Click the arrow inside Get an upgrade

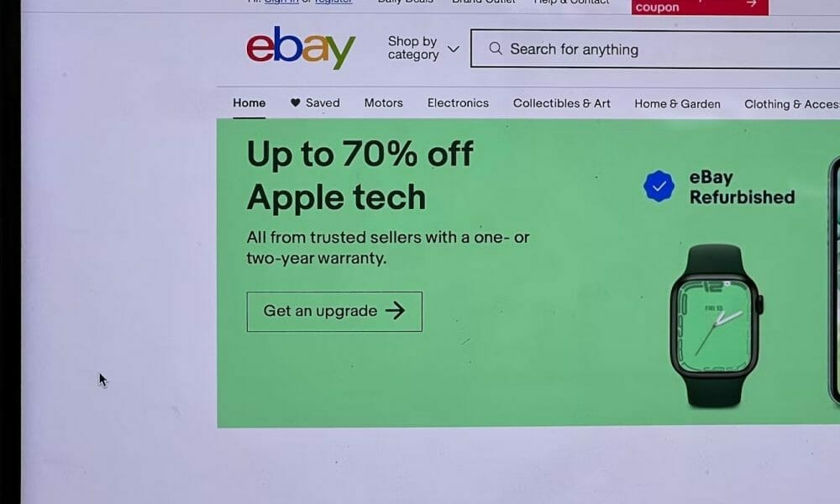396,310
